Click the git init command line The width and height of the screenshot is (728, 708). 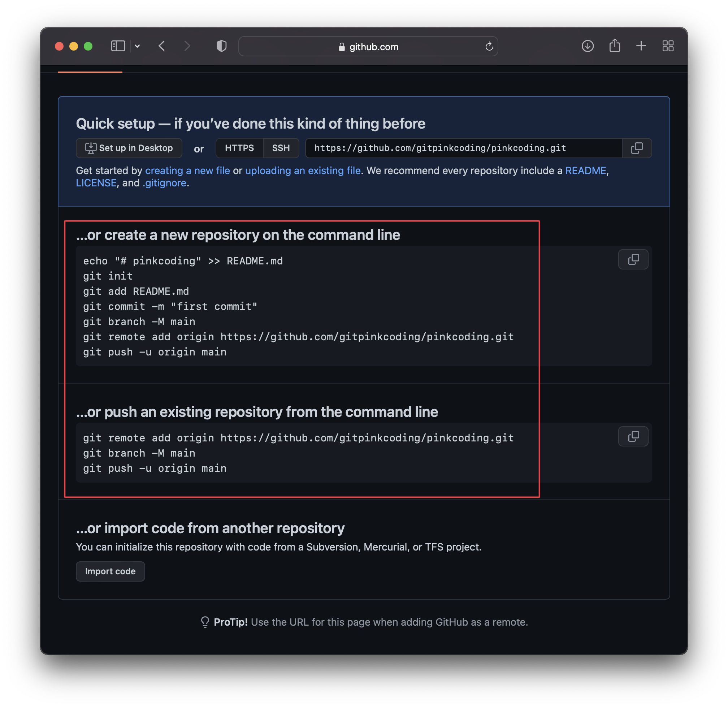tap(108, 276)
